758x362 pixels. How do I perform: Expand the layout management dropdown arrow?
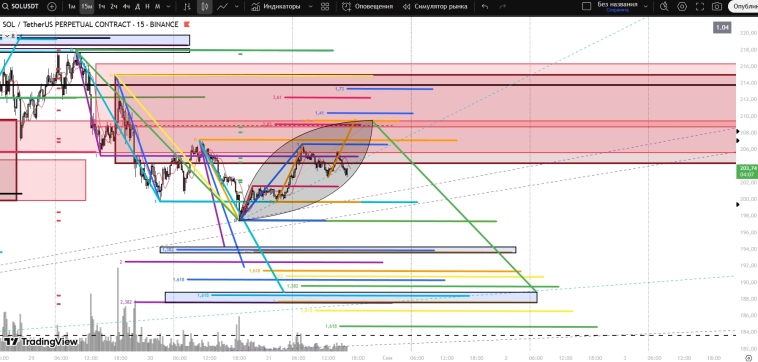coord(645,6)
